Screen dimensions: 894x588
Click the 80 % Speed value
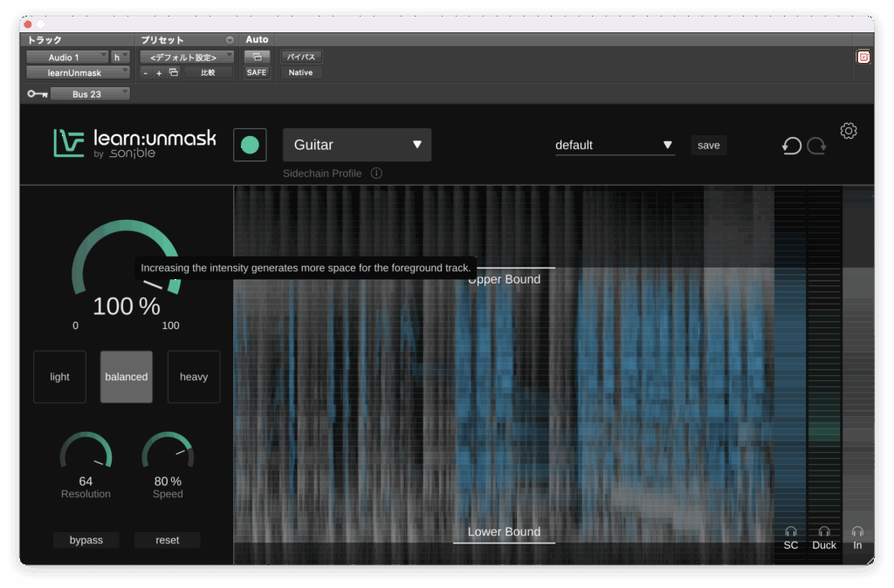click(168, 482)
